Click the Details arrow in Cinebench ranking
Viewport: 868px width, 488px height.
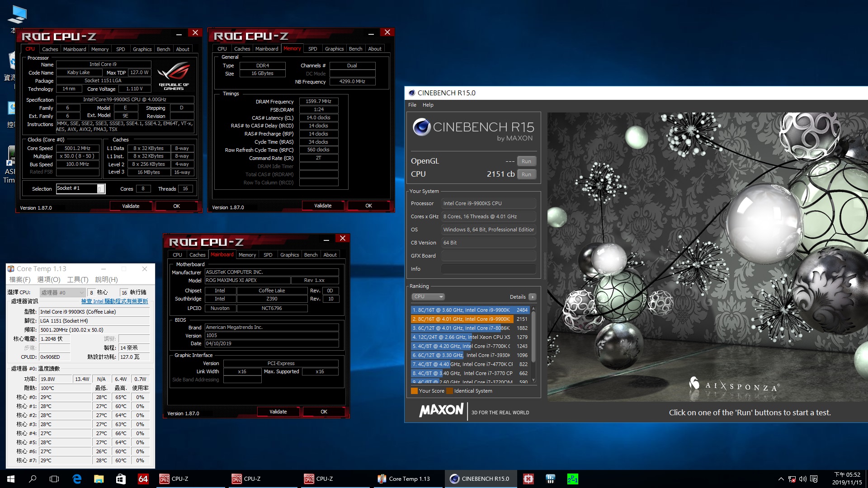(533, 297)
